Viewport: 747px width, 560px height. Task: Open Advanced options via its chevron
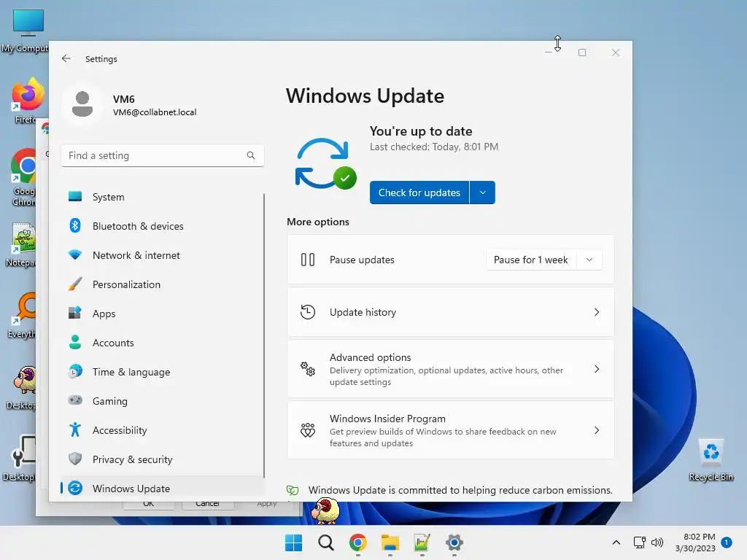click(x=597, y=369)
